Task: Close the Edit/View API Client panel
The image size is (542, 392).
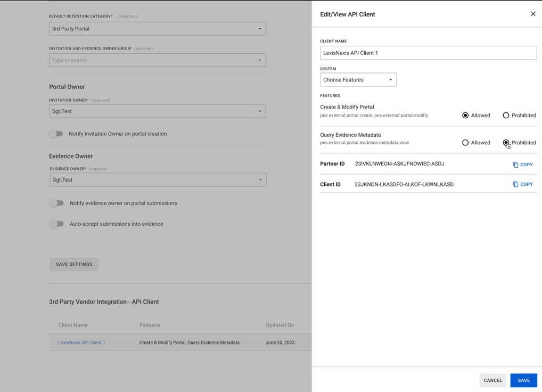Action: (533, 14)
